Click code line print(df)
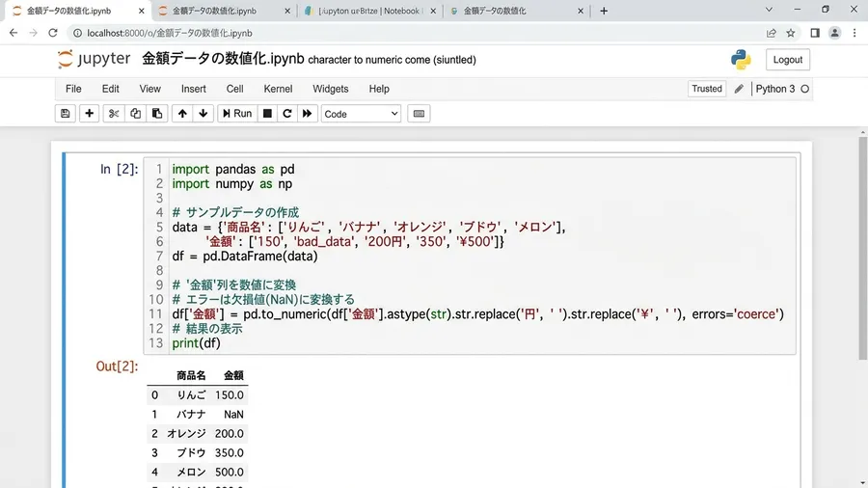Viewport: 868px width, 488px height. 196,343
